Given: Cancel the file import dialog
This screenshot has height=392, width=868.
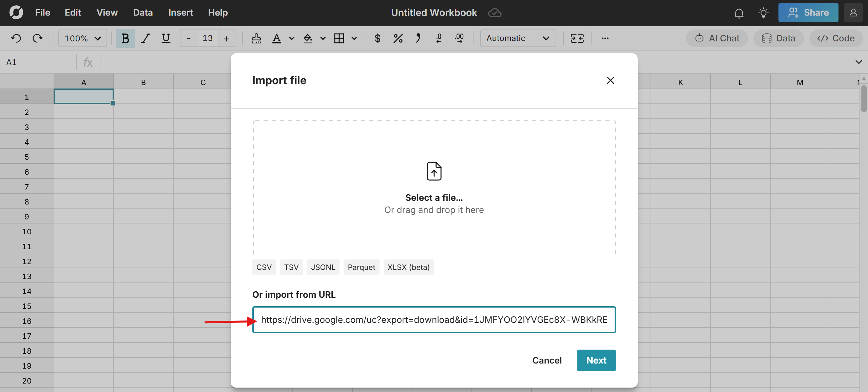Looking at the screenshot, I should (547, 360).
